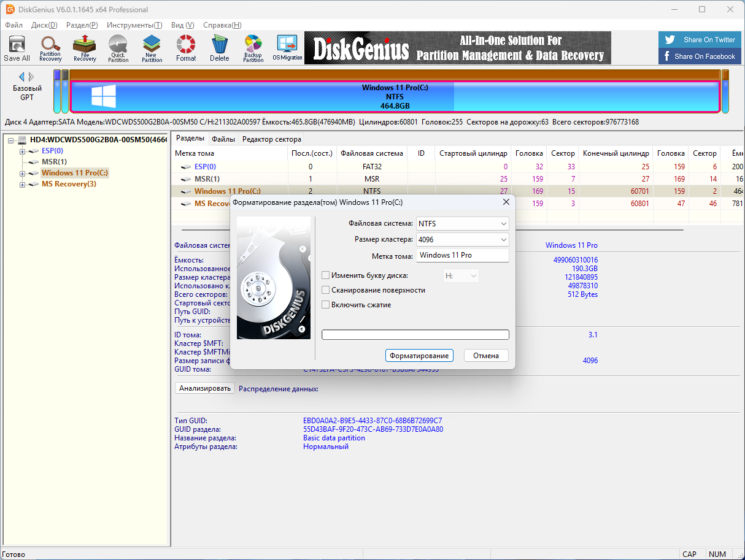Click the MSR(1) icon in partition table

click(185, 179)
